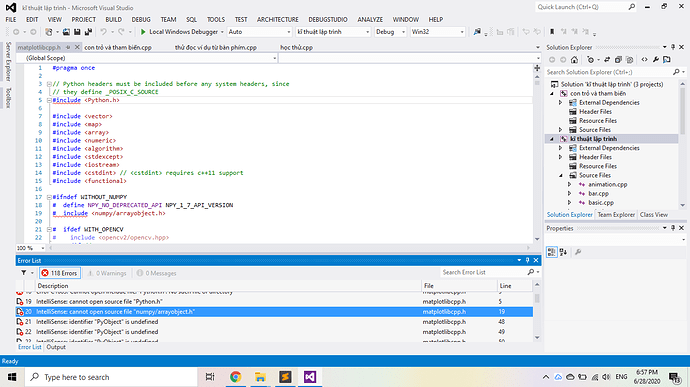The width and height of the screenshot is (690, 387).
Task: Collapse the 'con trỏ và tham biến' project
Action: click(x=552, y=93)
